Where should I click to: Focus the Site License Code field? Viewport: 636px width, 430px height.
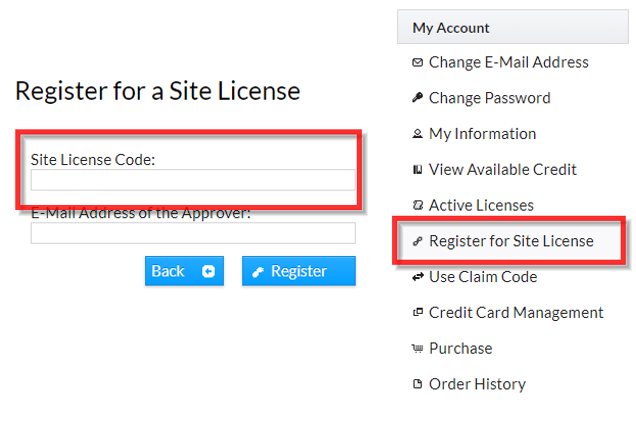point(193,180)
